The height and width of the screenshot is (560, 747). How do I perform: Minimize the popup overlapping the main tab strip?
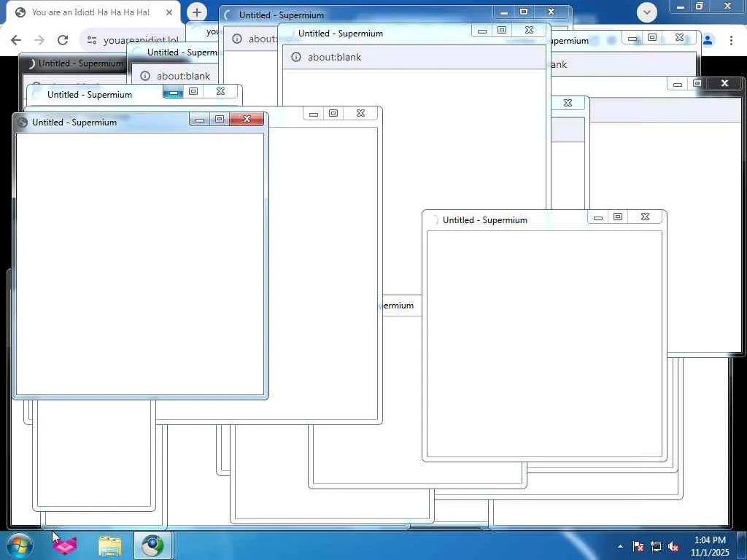(x=504, y=12)
